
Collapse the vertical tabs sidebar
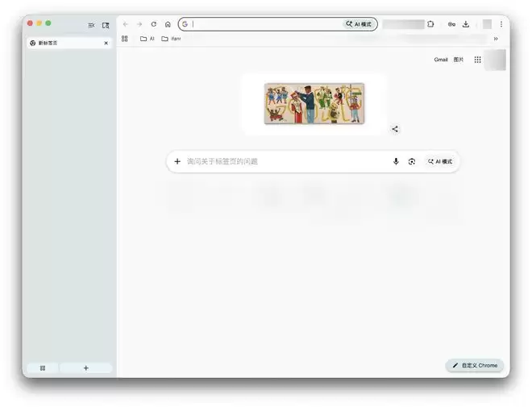point(91,25)
